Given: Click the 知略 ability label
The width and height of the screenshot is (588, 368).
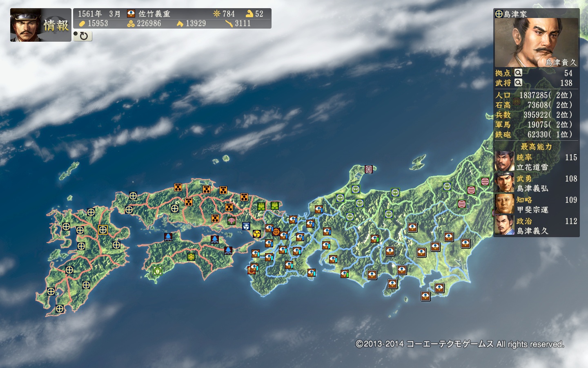Looking at the screenshot, I should pos(524,200).
